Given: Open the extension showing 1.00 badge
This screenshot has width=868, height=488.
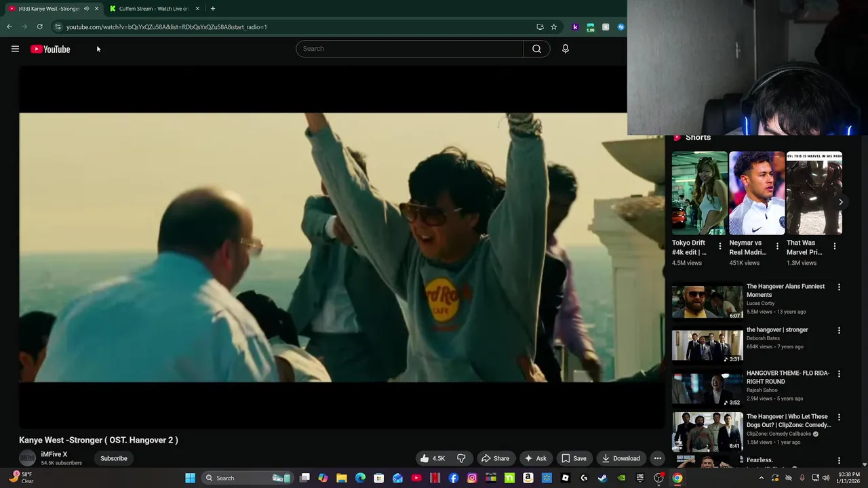Looking at the screenshot, I should [x=591, y=27].
